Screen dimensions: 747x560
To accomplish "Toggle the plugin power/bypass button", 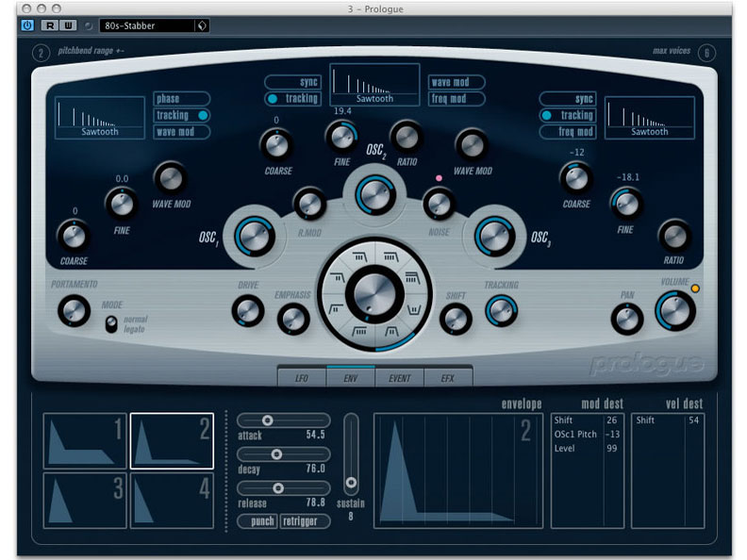I will point(27,25).
